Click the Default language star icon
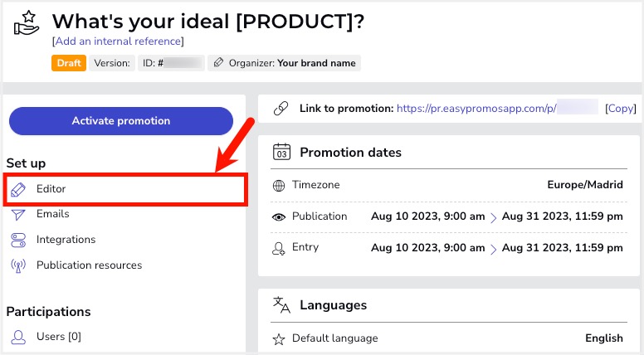Viewport: 644px width, 355px height. point(279,339)
